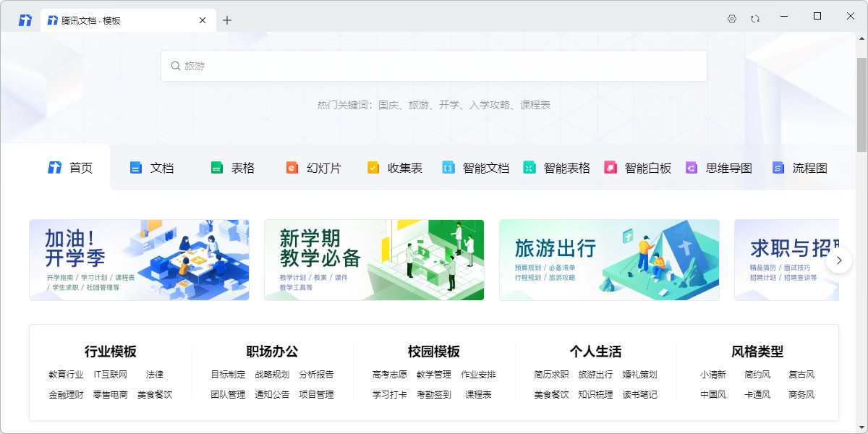Switch to the 幻灯片 tab
This screenshot has height=434, width=868.
(313, 168)
